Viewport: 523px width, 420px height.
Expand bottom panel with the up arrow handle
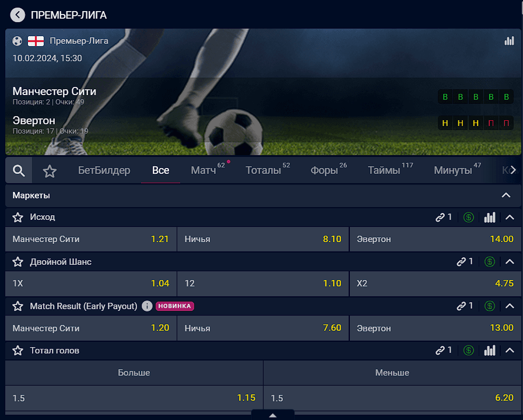[273, 415]
